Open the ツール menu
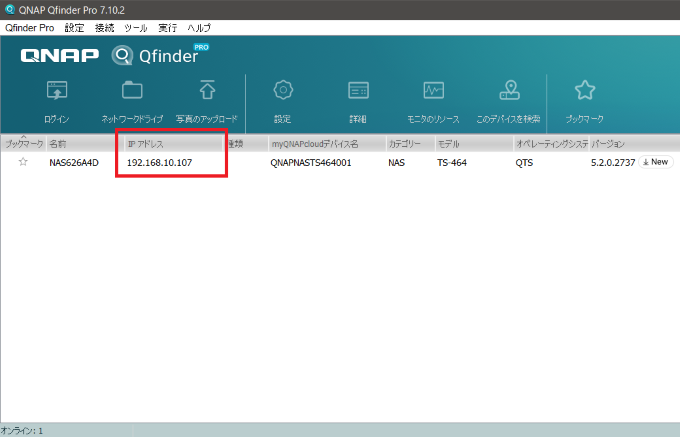The height and width of the screenshot is (437, 680). coord(136,28)
